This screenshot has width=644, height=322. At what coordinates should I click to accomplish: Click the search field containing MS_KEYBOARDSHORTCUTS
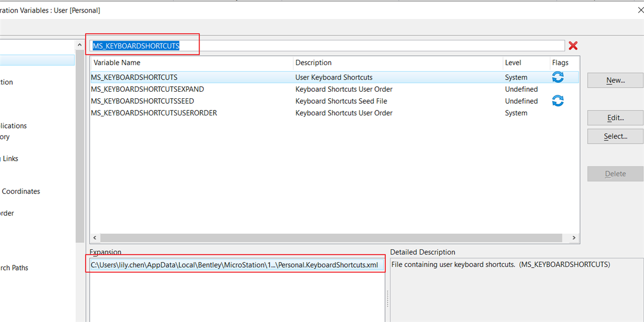[x=328, y=46]
